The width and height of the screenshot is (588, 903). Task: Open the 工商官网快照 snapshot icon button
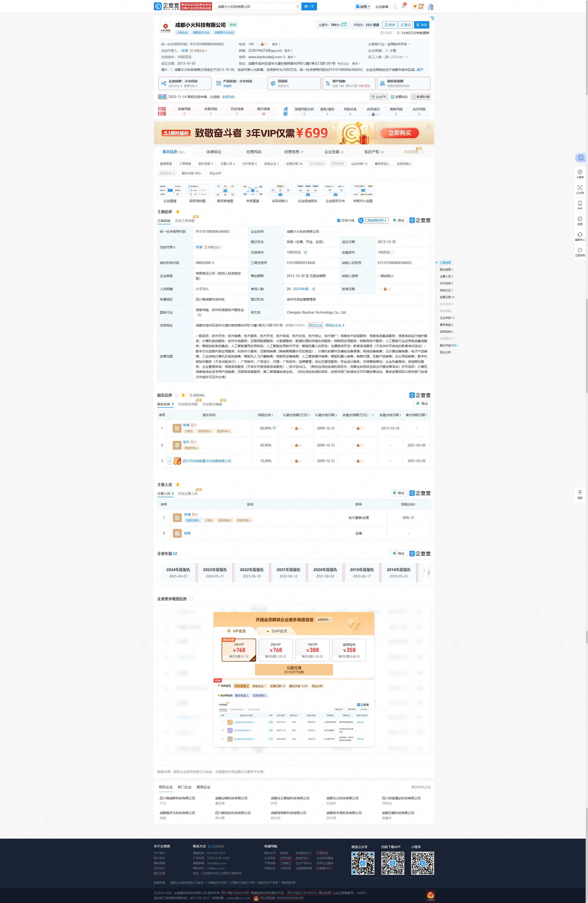[x=373, y=220]
